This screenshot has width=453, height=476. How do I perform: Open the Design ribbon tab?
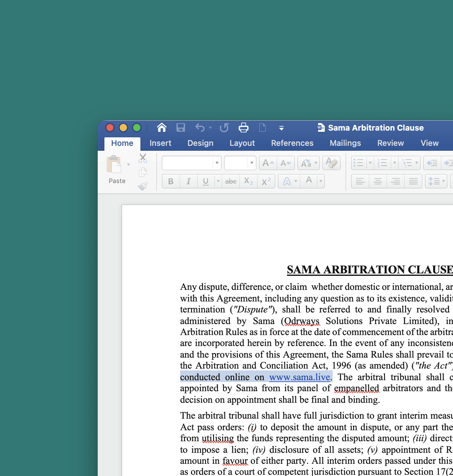point(201,143)
